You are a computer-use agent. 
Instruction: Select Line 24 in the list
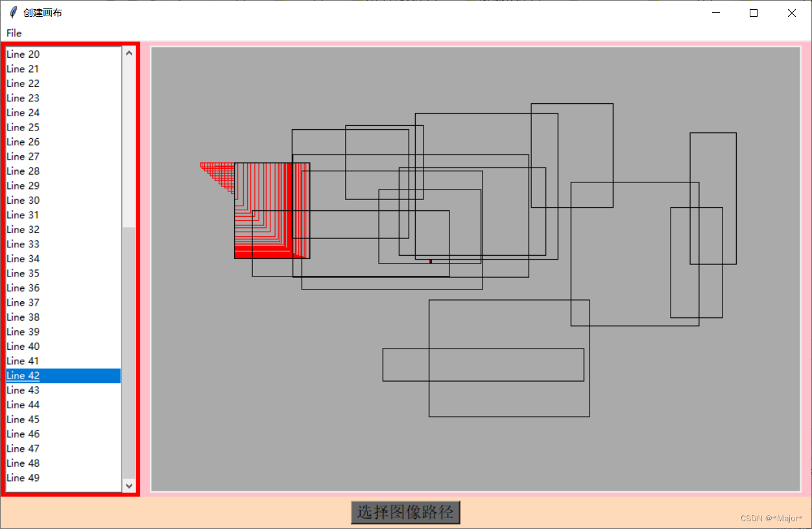click(63, 113)
